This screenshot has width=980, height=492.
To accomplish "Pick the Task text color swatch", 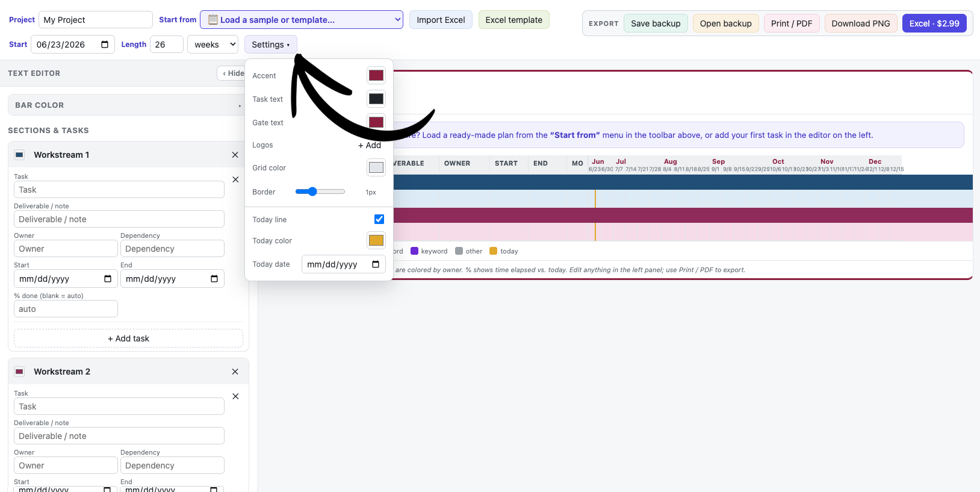I will tap(376, 99).
